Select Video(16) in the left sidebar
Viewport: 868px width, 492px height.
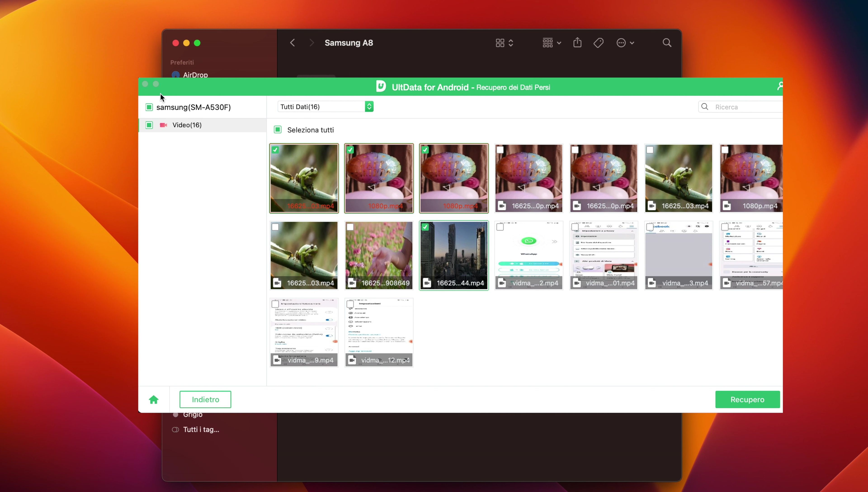202,125
